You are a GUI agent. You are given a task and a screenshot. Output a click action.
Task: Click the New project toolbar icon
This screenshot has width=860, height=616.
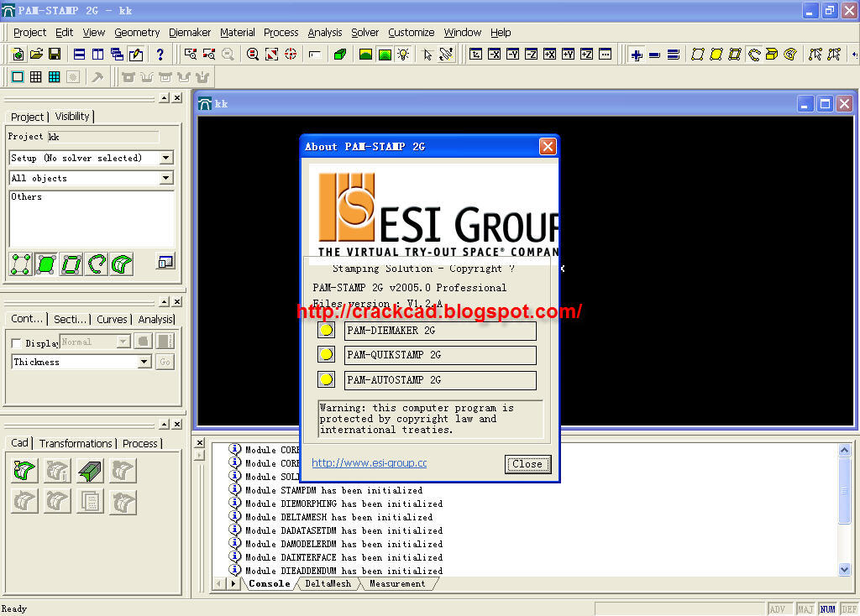point(18,54)
